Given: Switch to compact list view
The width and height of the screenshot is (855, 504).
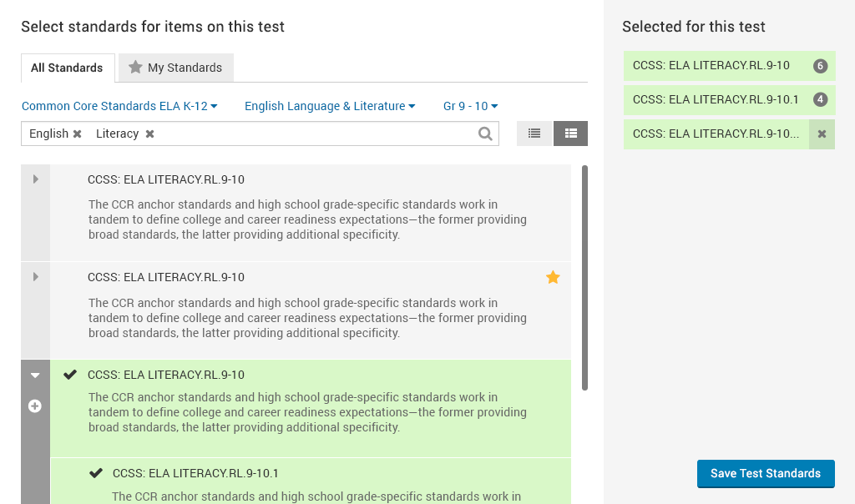Looking at the screenshot, I should (x=534, y=134).
